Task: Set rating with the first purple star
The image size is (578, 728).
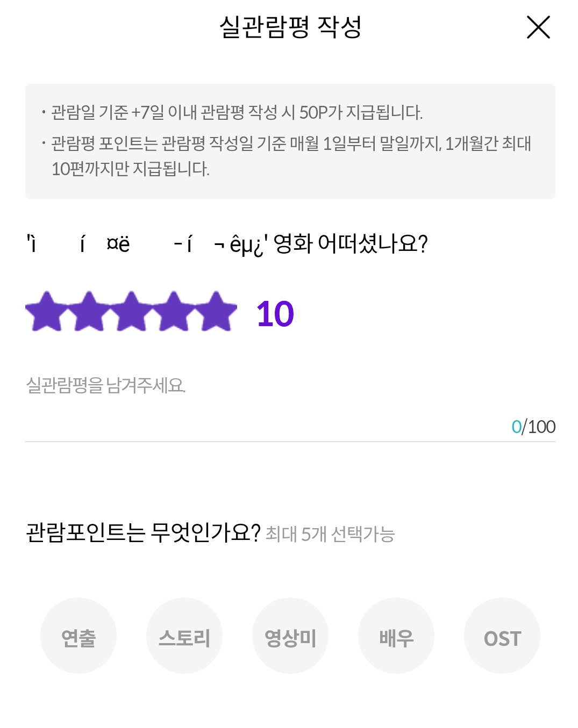Action: pyautogui.click(x=47, y=311)
